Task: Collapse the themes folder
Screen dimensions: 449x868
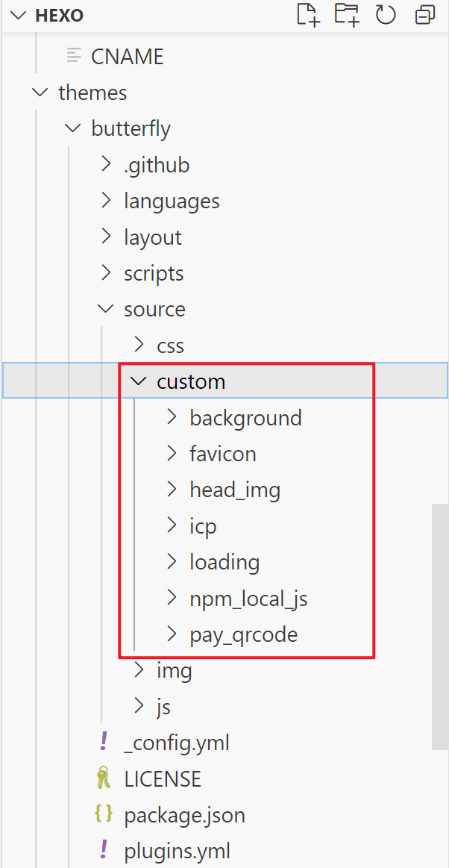Action: pyautogui.click(x=37, y=93)
